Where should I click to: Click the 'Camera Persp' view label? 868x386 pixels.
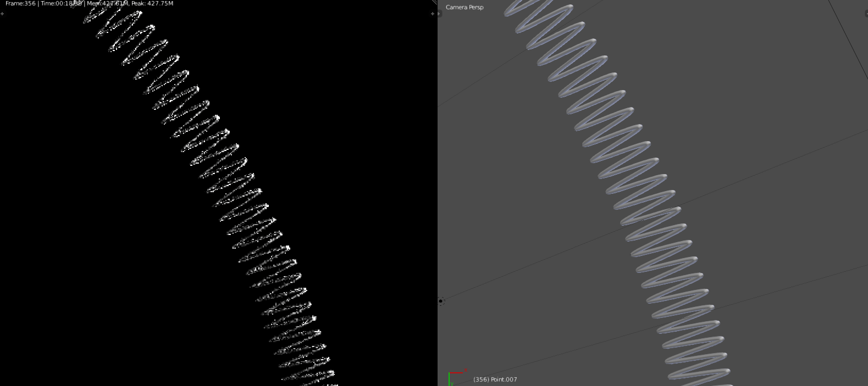point(465,7)
